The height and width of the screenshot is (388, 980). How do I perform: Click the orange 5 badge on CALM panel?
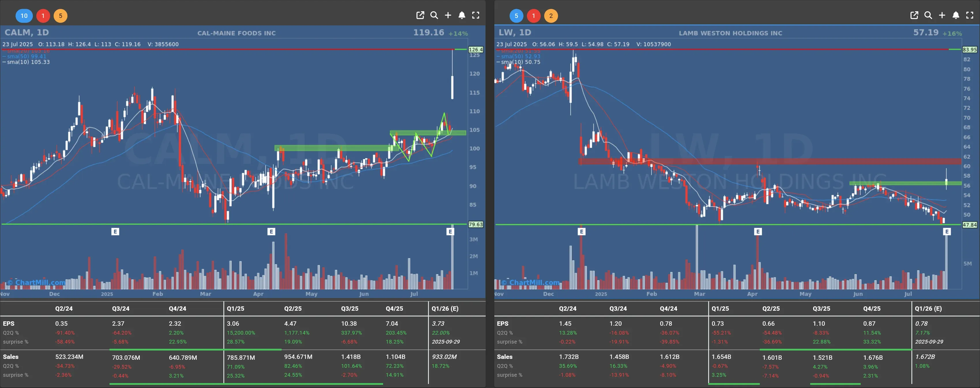coord(61,16)
